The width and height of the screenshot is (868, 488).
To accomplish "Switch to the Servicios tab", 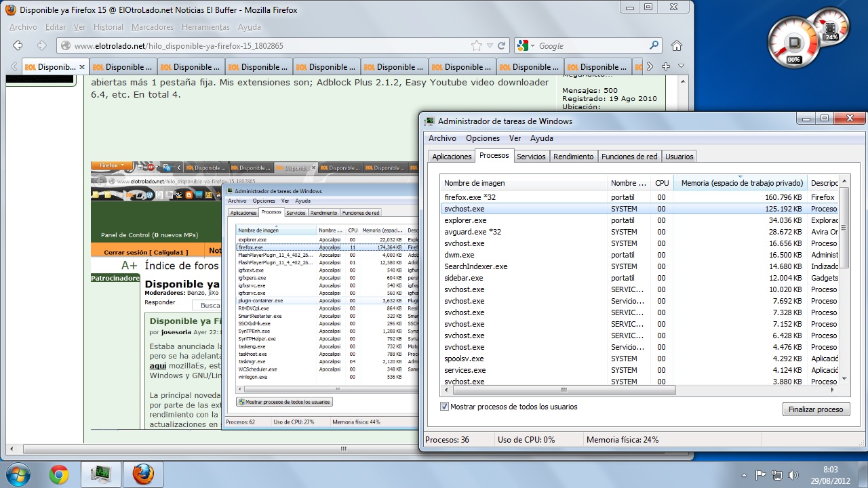I will coord(531,157).
